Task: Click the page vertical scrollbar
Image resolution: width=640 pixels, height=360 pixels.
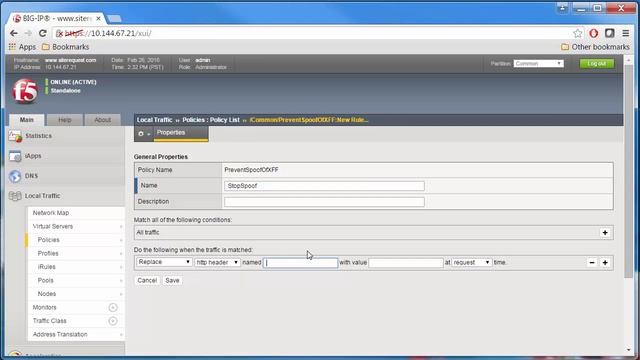Action: point(629,171)
